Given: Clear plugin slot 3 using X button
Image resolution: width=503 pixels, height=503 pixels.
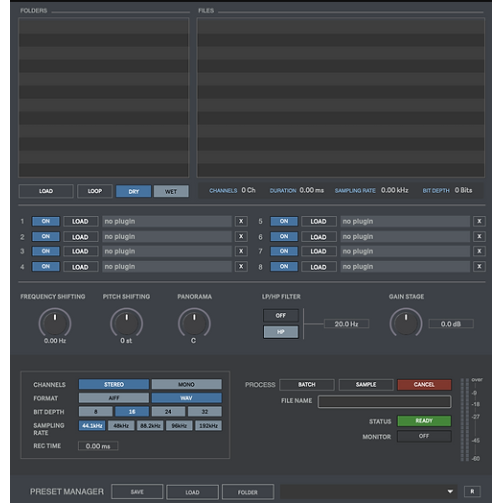Looking at the screenshot, I should pos(241,251).
